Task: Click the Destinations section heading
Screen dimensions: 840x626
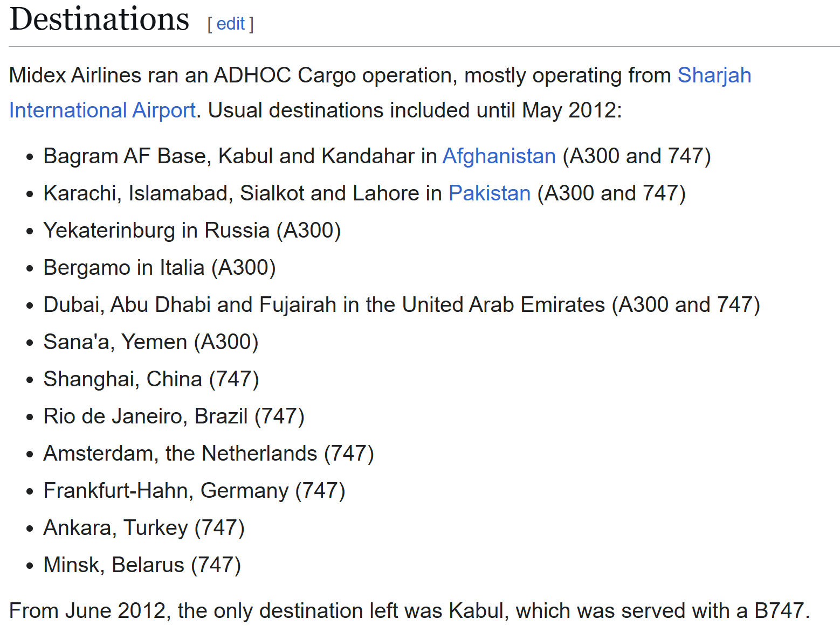Action: [x=100, y=19]
